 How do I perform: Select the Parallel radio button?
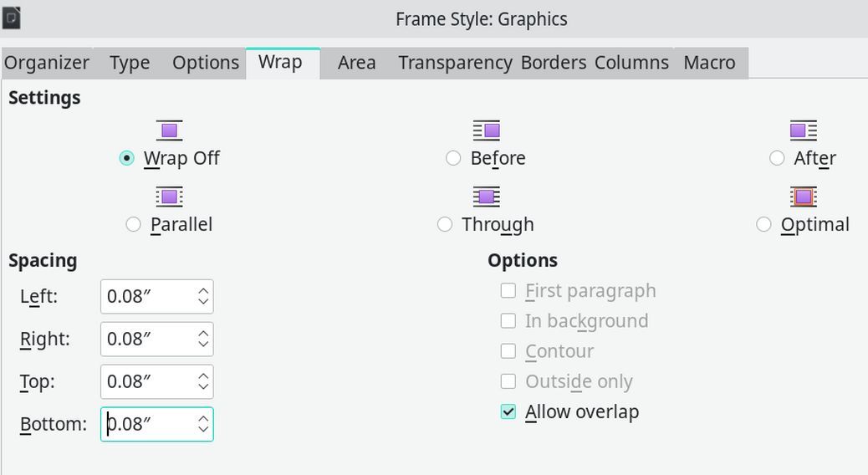pos(134,224)
